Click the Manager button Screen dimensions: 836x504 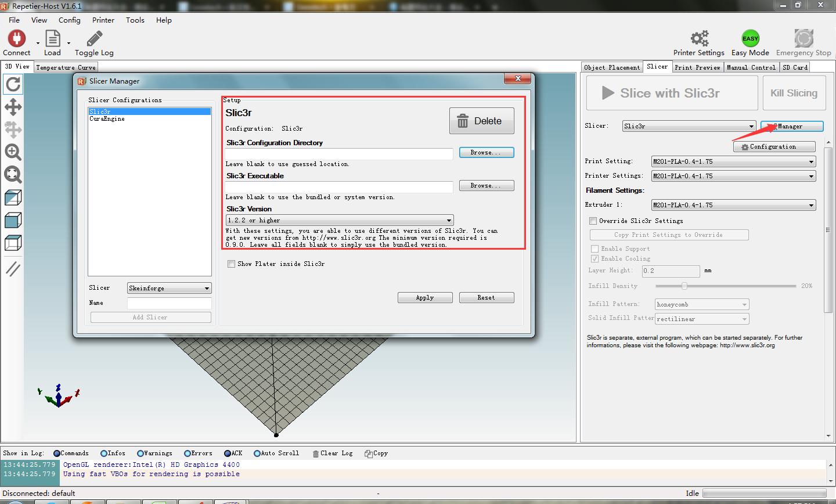(x=792, y=126)
